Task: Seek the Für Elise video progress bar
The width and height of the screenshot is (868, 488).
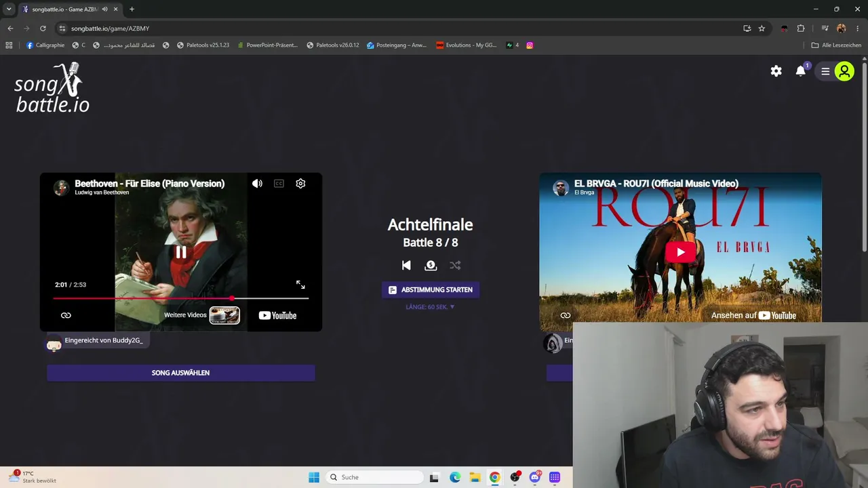Action: pos(181,298)
